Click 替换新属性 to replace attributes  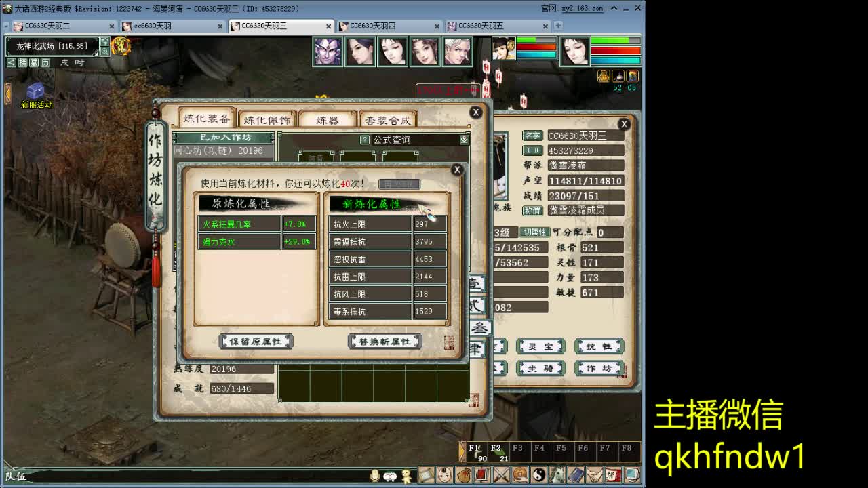click(384, 342)
